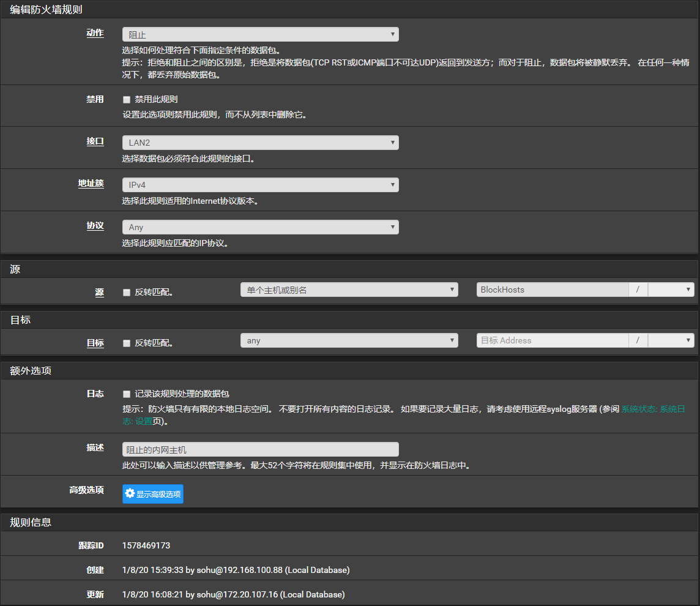The width and height of the screenshot is (700, 606).
Task: Expand the 地址簇 dropdown showing IPv4
Action: click(260, 185)
